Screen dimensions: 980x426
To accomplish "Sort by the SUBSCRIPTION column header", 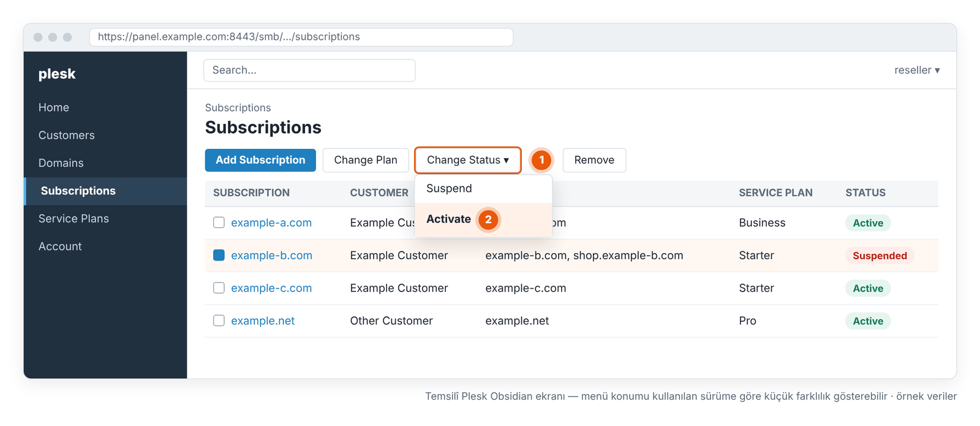I will (x=251, y=192).
